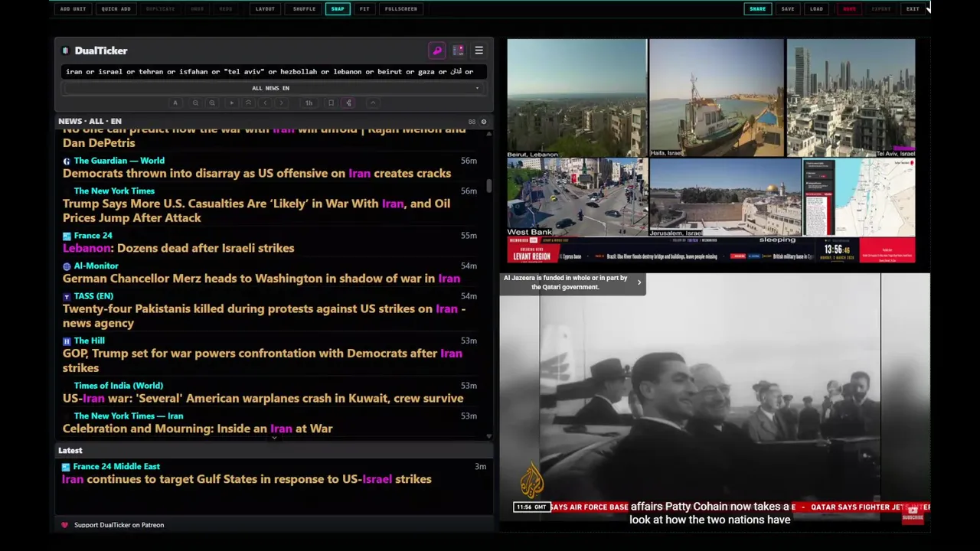Click the SHARE button
The image size is (980, 551).
point(757,9)
